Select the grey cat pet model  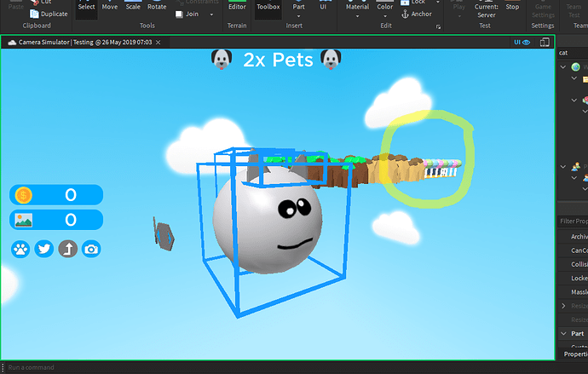click(267, 217)
